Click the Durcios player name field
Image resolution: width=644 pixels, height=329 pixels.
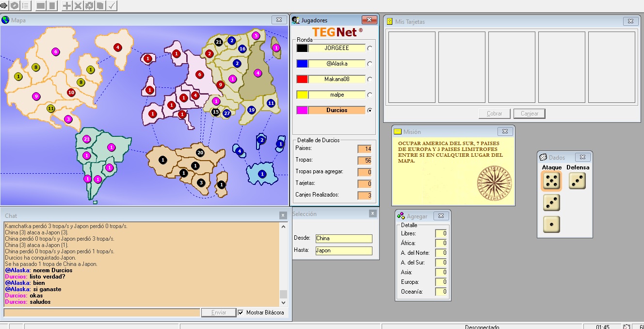(x=337, y=110)
